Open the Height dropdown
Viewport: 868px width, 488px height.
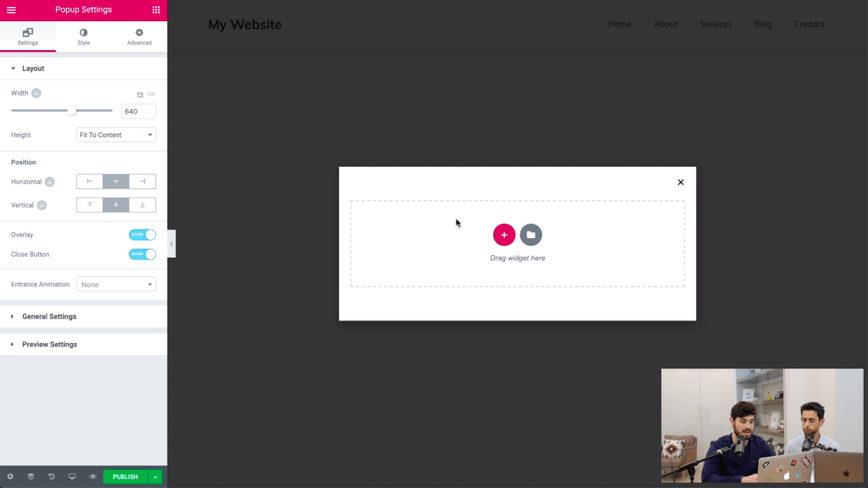click(115, 135)
